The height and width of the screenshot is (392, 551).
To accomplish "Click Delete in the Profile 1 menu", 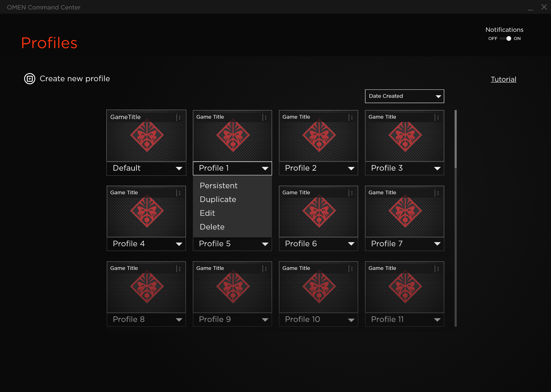I will [212, 227].
